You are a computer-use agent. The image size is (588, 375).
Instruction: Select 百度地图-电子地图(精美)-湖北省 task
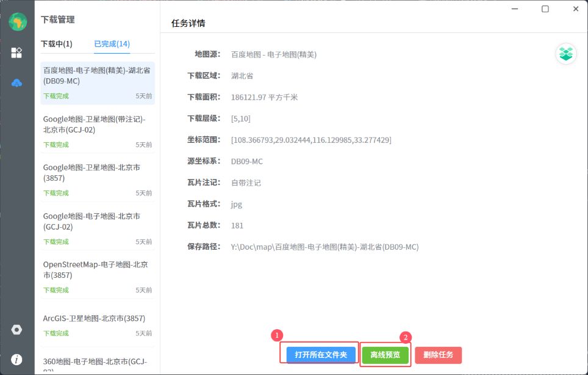[x=97, y=82]
